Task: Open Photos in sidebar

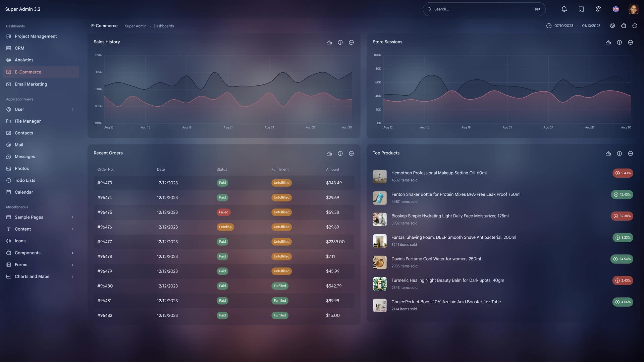Action: coord(41,168)
